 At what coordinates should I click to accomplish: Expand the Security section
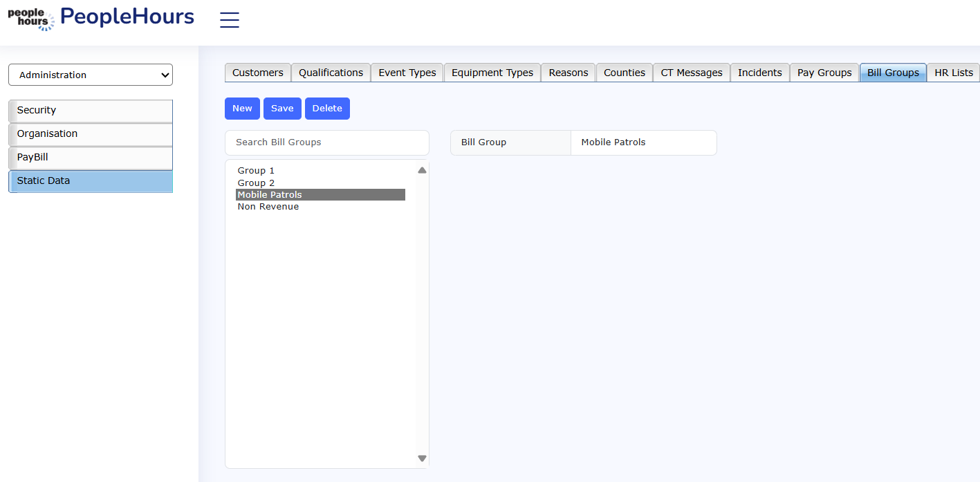(91, 111)
